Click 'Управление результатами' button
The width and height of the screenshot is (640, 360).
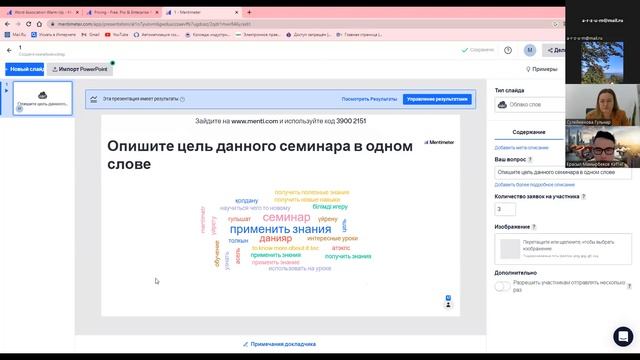pos(437,99)
